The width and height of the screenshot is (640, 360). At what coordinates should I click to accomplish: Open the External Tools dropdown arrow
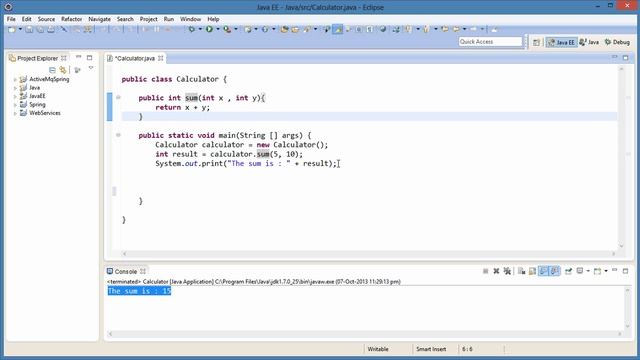click(236, 29)
